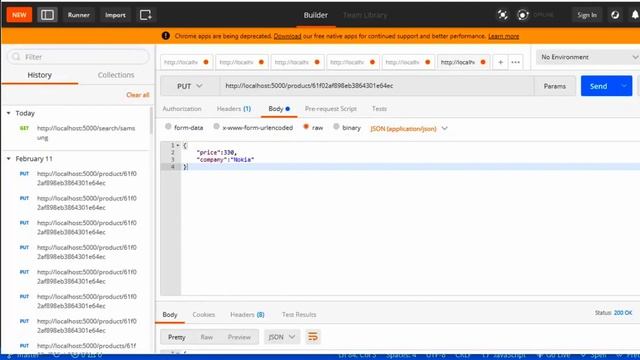Click the request URL field
Image resolution: width=640 pixels, height=360 pixels.
(376, 86)
